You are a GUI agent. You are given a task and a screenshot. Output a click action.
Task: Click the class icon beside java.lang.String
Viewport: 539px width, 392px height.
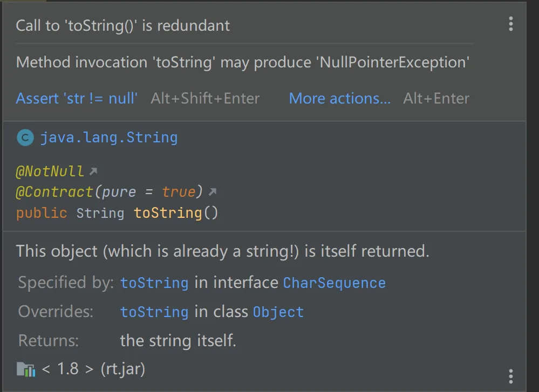[x=25, y=138]
